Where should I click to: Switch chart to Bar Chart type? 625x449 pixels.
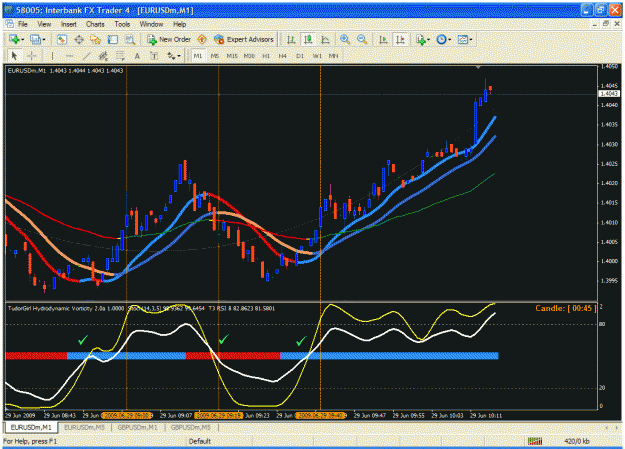point(291,39)
